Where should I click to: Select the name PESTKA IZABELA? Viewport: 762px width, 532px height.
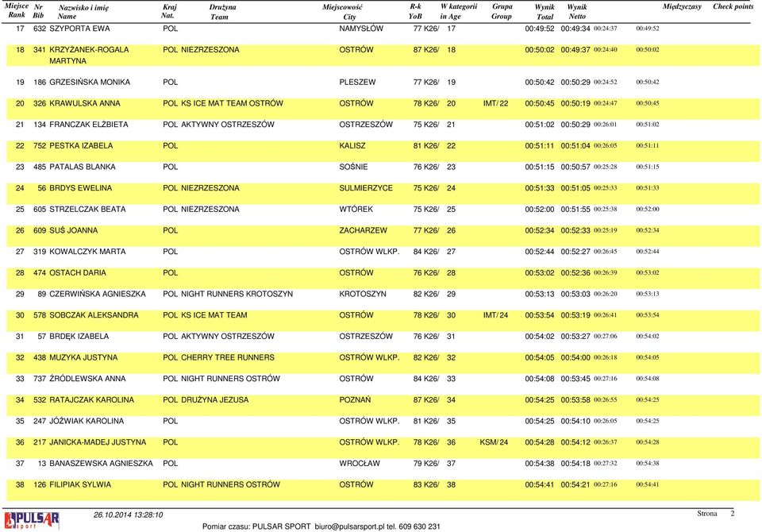[81, 146]
